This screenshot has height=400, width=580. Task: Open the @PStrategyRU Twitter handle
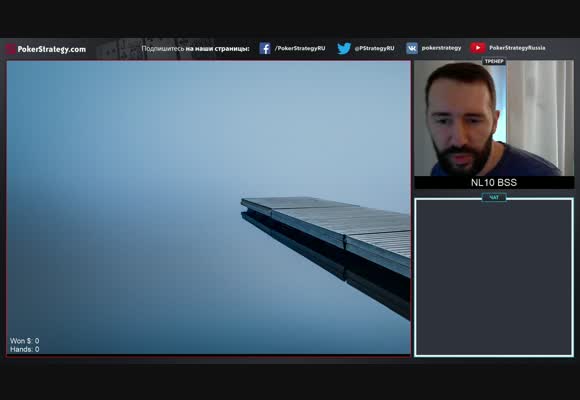tap(374, 48)
